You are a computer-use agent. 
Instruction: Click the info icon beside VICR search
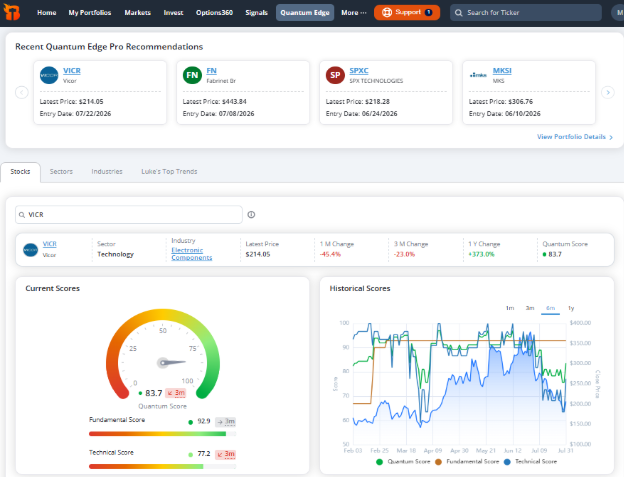pyautogui.click(x=251, y=215)
